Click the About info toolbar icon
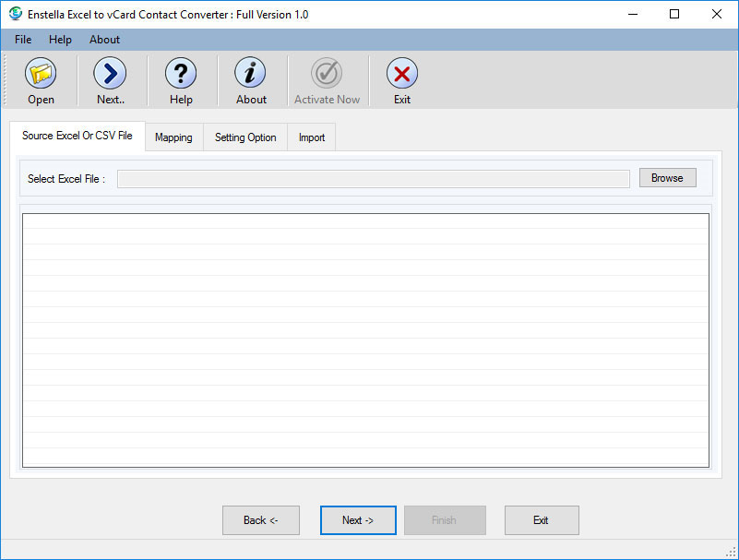739x560 pixels. coord(250,74)
